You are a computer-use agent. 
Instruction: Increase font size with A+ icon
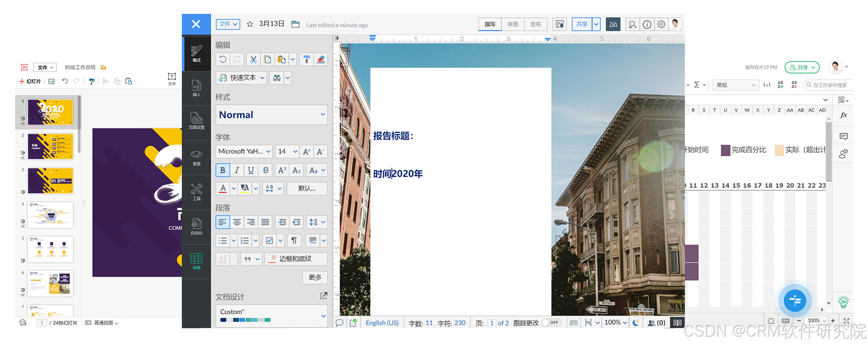tap(307, 152)
